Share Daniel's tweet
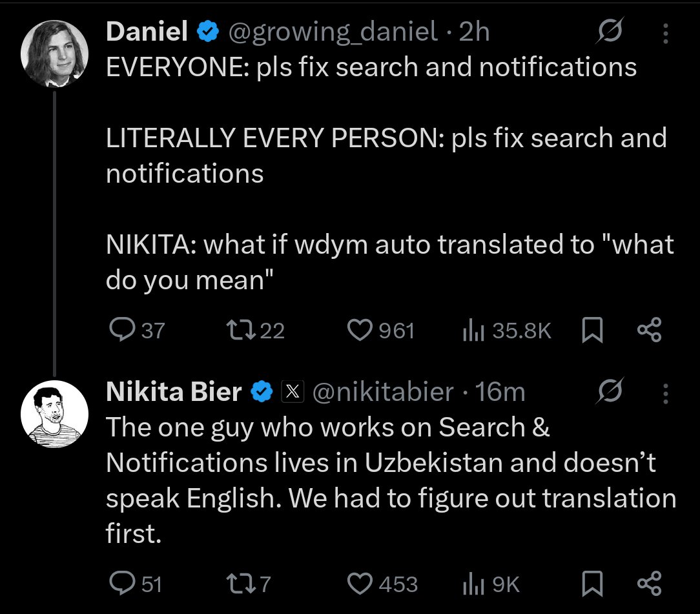This screenshot has width=700, height=614. 649,331
